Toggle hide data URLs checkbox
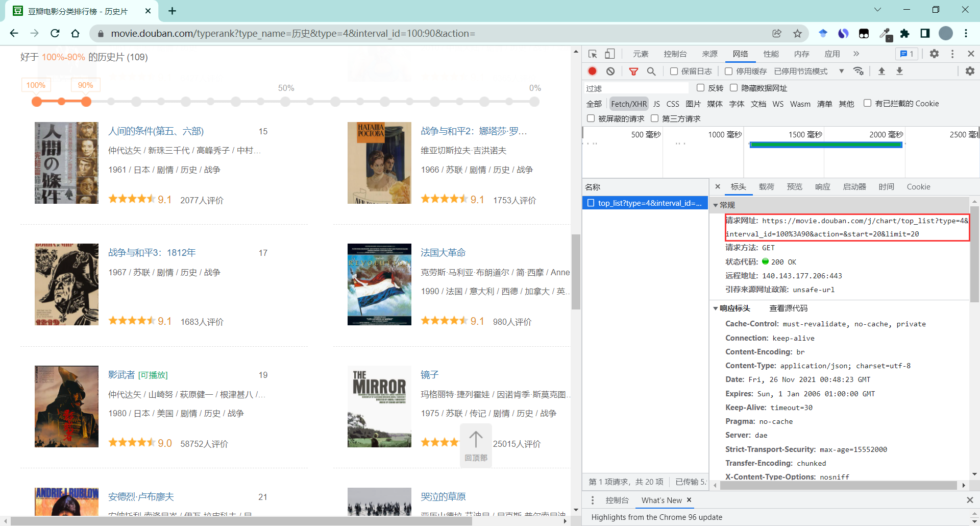The height and width of the screenshot is (526, 980). click(733, 88)
